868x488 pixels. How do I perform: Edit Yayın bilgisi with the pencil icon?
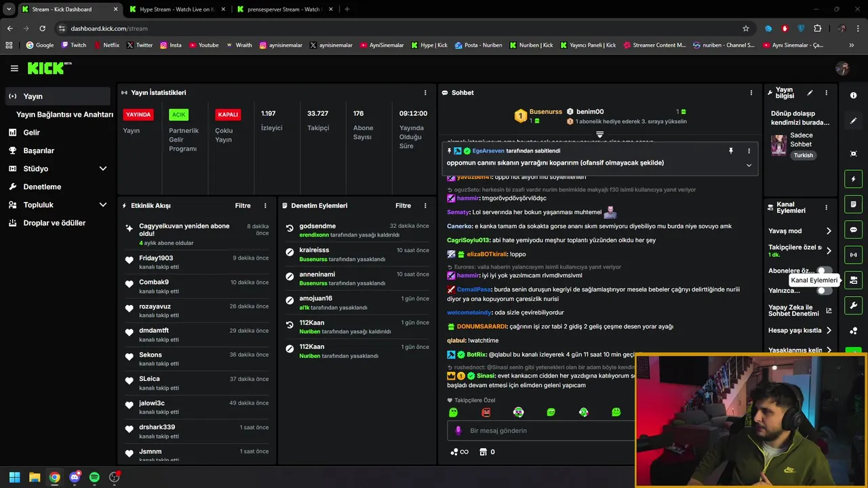point(810,93)
